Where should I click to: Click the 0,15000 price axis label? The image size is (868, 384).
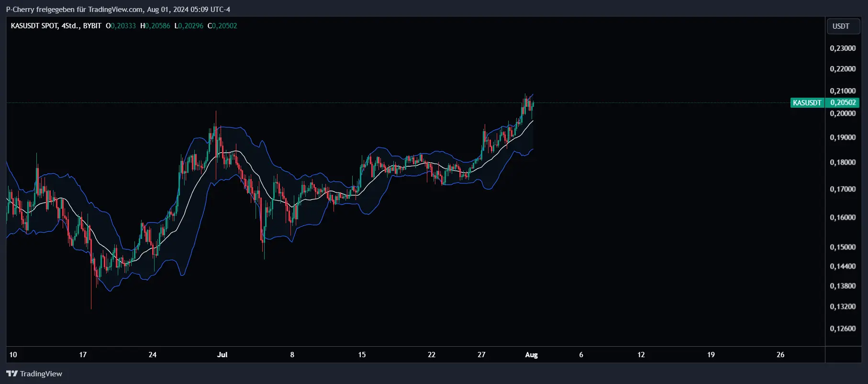coord(843,247)
